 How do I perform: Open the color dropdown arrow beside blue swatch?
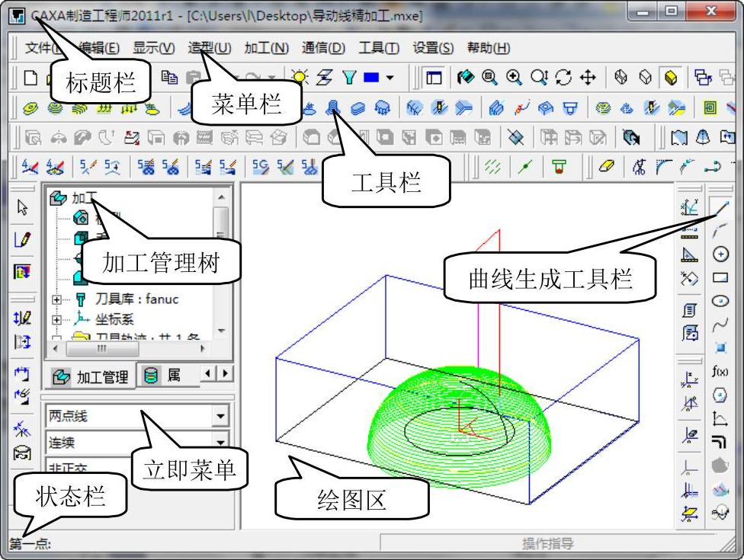390,77
